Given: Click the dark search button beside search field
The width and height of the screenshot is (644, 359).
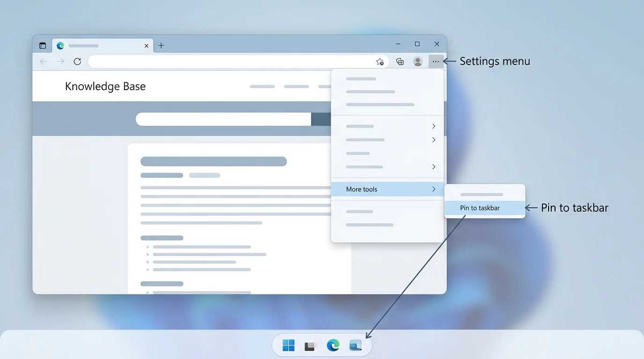Looking at the screenshot, I should coord(321,119).
